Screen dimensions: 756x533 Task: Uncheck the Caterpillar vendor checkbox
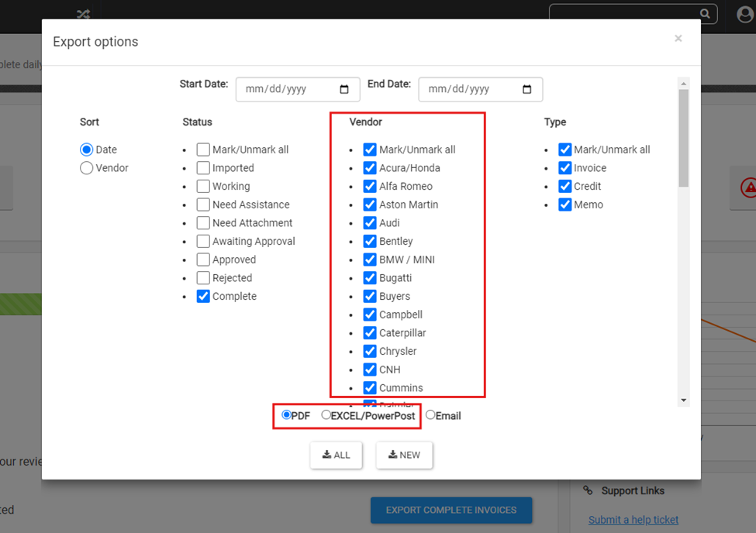pos(370,332)
